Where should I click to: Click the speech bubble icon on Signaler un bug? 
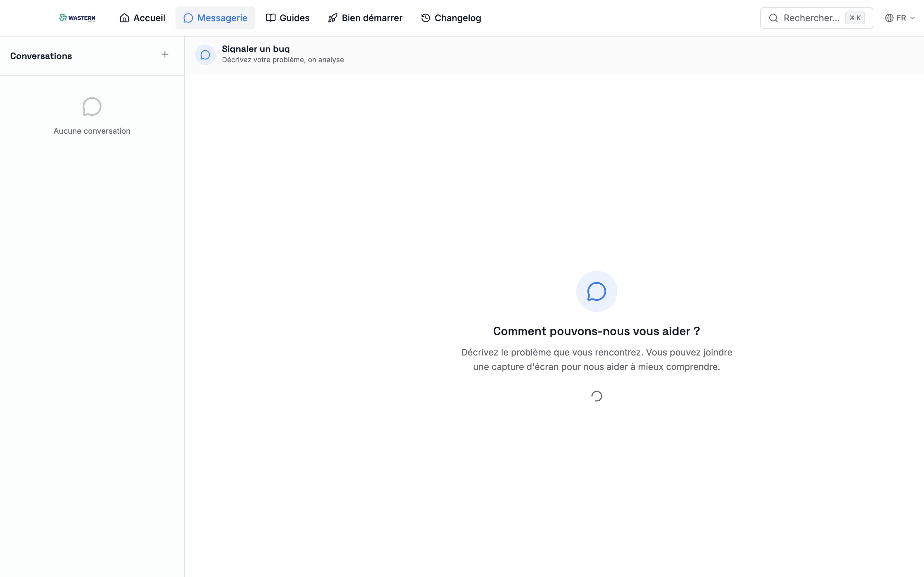point(205,54)
